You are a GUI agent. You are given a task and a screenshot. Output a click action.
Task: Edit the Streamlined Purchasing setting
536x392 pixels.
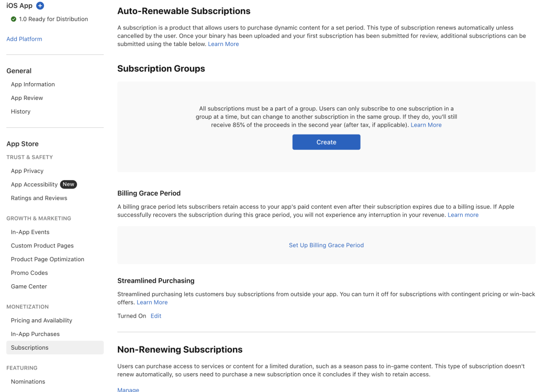156,316
